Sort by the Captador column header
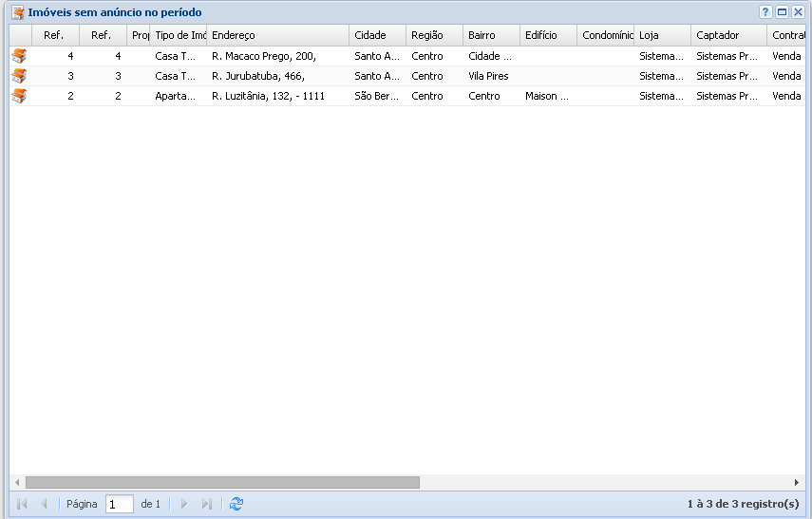 pos(727,35)
